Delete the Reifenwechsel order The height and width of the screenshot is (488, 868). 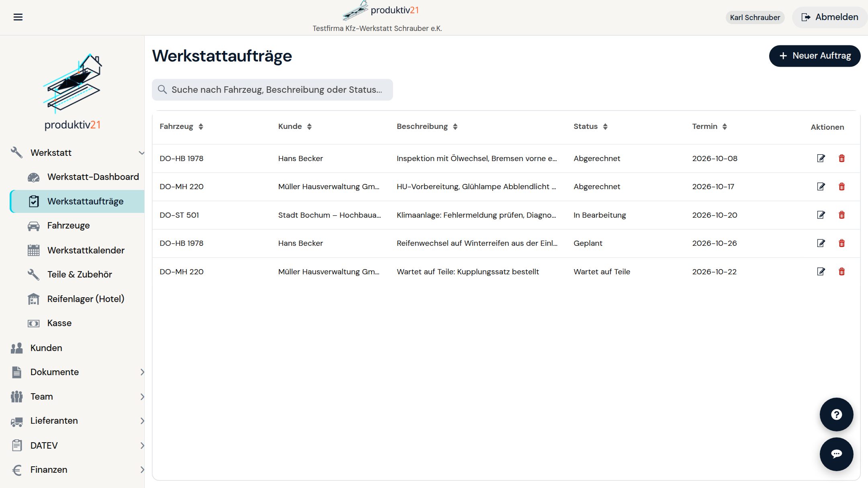point(841,243)
